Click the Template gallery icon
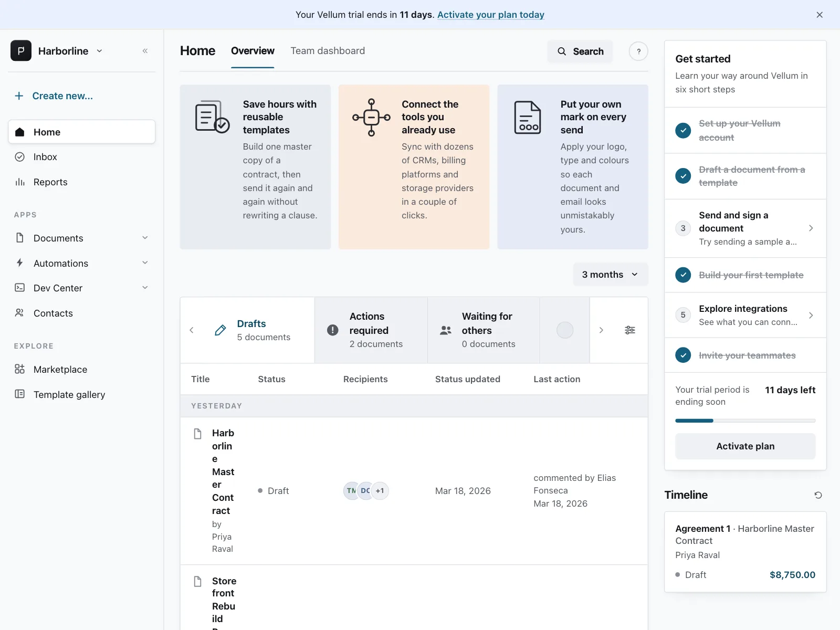The width and height of the screenshot is (840, 630). click(20, 394)
